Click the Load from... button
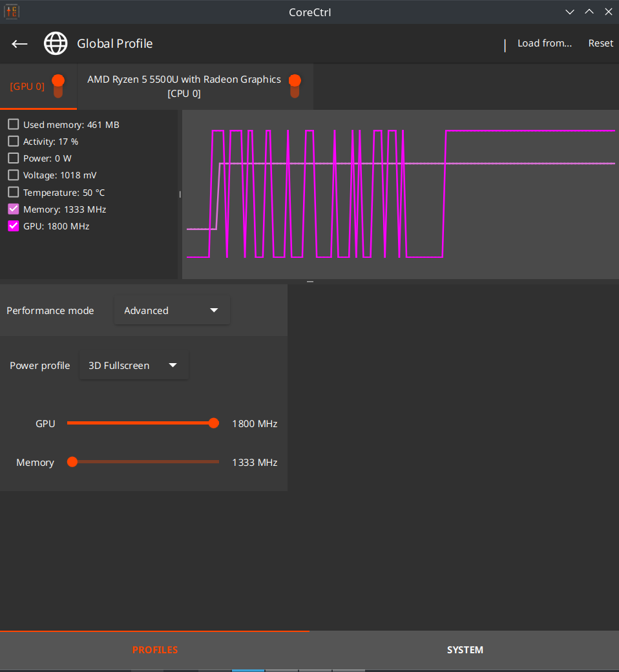The image size is (619, 672). point(544,43)
